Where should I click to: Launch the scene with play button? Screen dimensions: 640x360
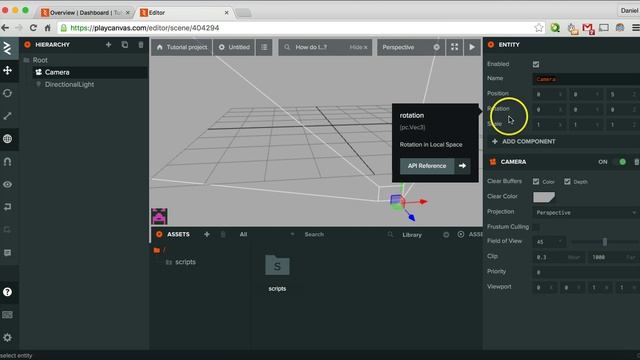[472, 47]
